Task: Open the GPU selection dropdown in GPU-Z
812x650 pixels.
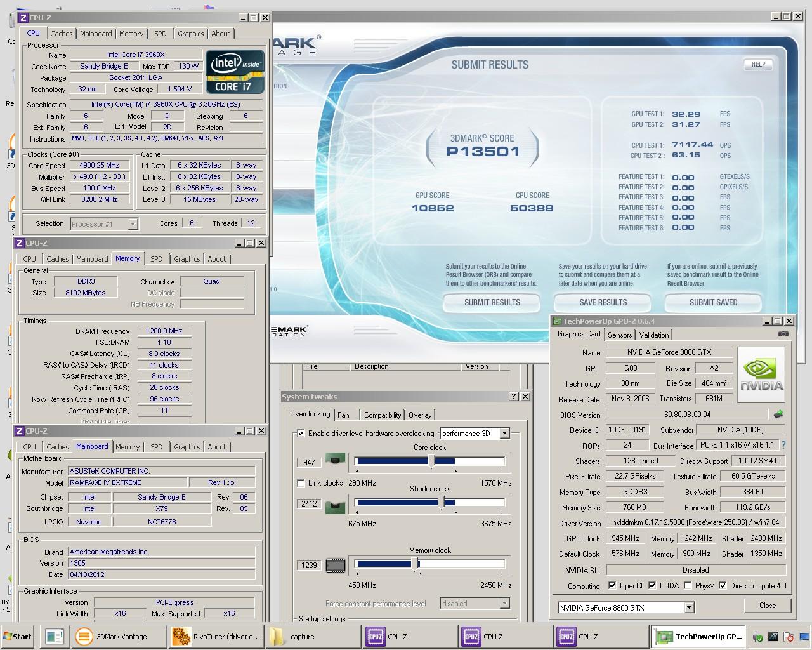Action: [689, 608]
